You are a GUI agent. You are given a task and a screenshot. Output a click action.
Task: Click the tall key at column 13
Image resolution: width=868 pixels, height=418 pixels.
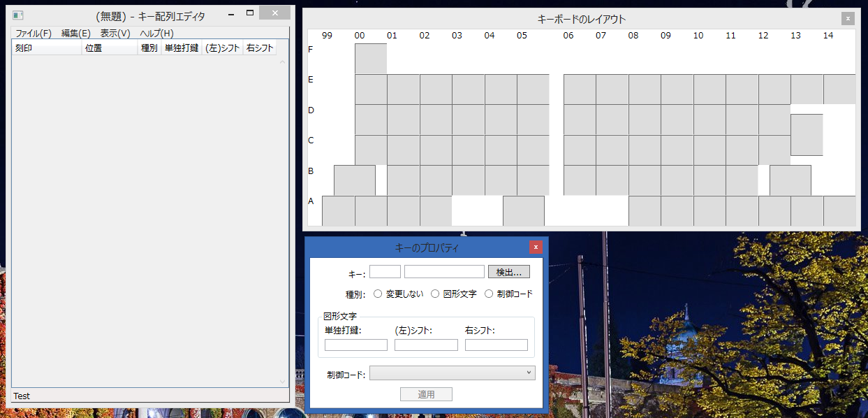coord(807,135)
